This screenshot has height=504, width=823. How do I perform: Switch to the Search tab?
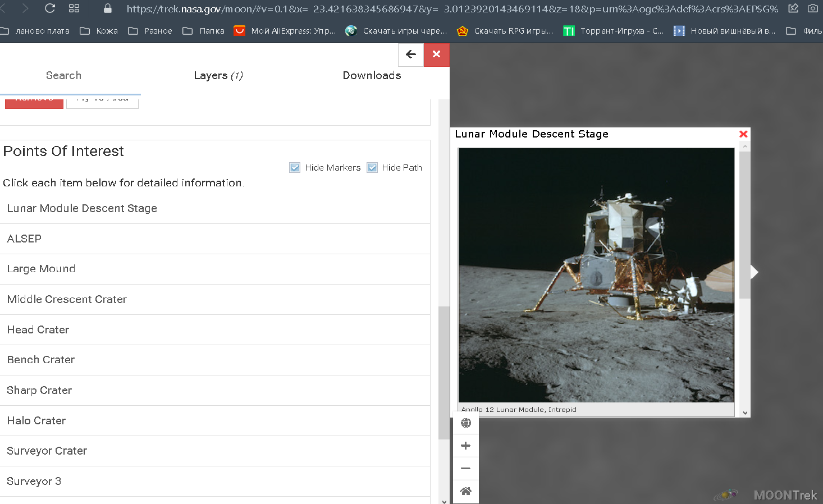[x=63, y=76]
